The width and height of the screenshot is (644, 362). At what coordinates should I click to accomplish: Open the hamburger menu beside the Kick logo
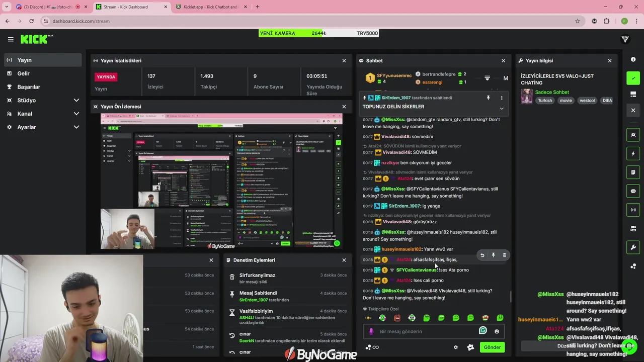tap(11, 39)
